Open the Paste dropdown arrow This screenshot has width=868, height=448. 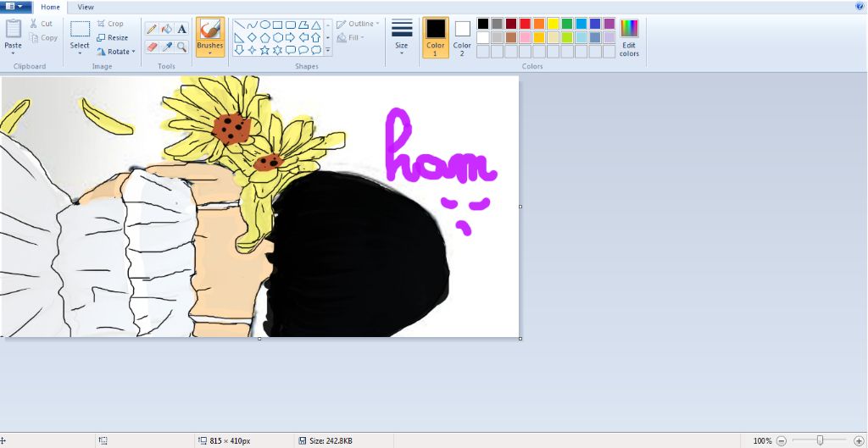click(14, 53)
